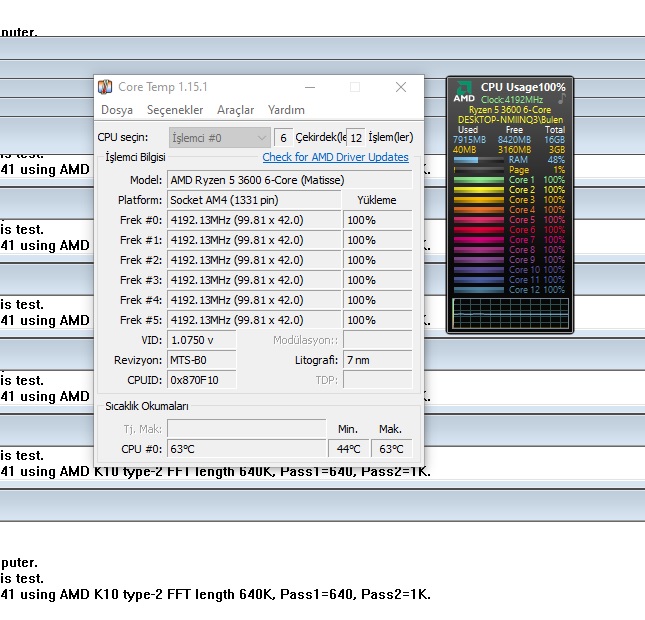Open the Dosya menu
Image resolution: width=645 pixels, height=620 pixels.
pos(117,110)
